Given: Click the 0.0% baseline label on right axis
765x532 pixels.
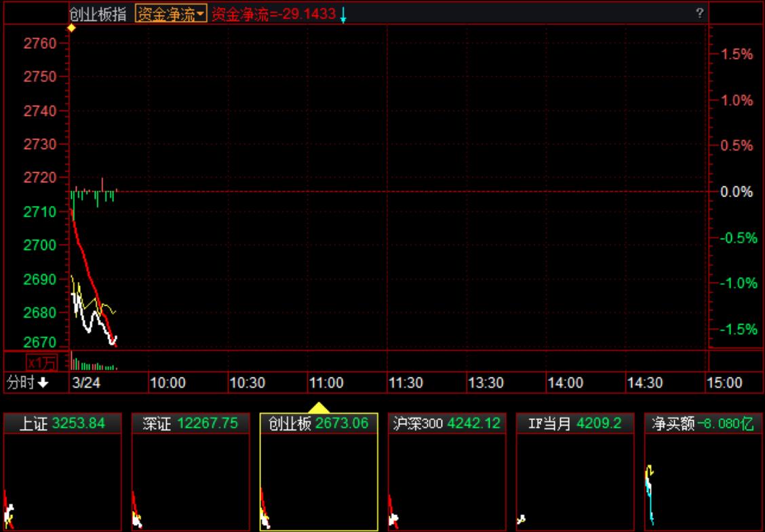Looking at the screenshot, I should pyautogui.click(x=736, y=192).
